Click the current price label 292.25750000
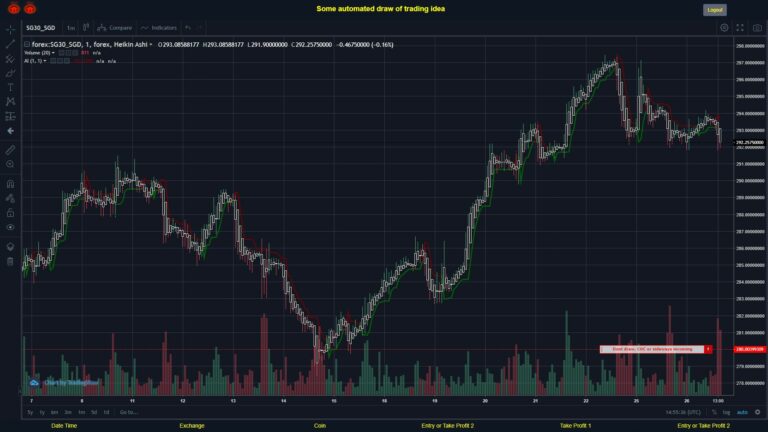This screenshot has height=432, width=768. coord(749,143)
